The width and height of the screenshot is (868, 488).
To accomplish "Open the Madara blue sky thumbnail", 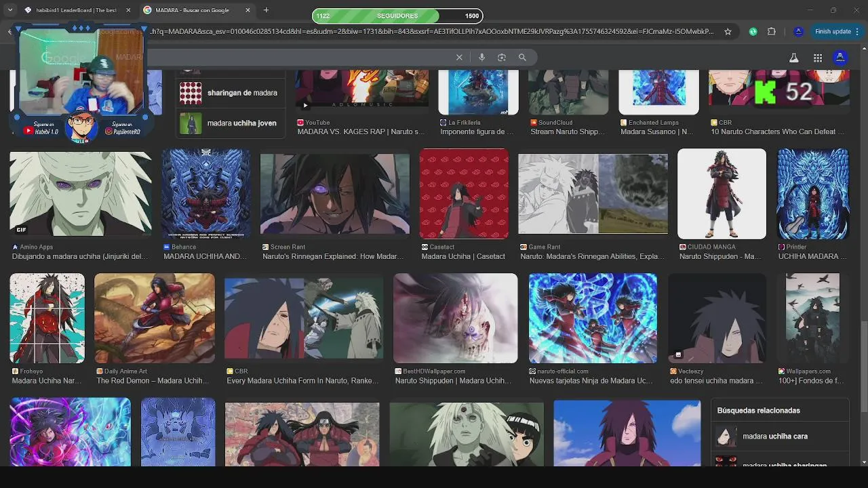I will [x=627, y=432].
